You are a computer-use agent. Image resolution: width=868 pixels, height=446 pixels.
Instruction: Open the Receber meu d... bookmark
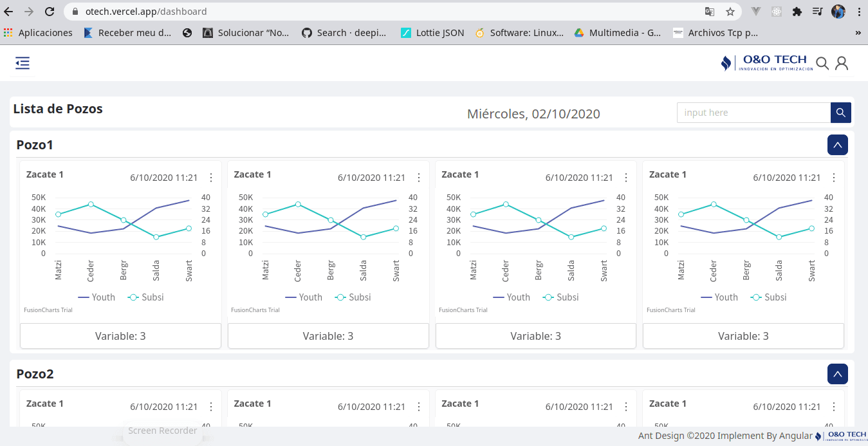point(127,33)
